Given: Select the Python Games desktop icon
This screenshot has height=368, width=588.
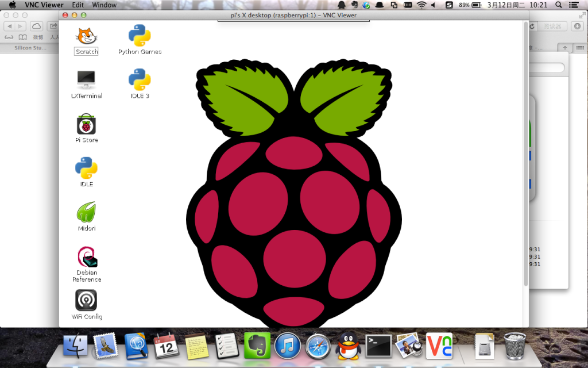Looking at the screenshot, I should tap(140, 35).
